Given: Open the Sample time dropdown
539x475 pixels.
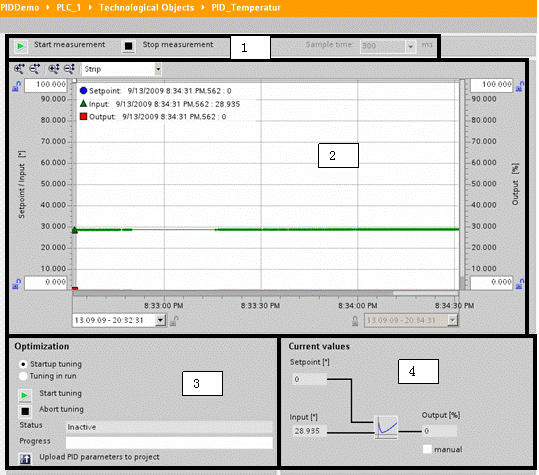Looking at the screenshot, I should click(x=410, y=46).
